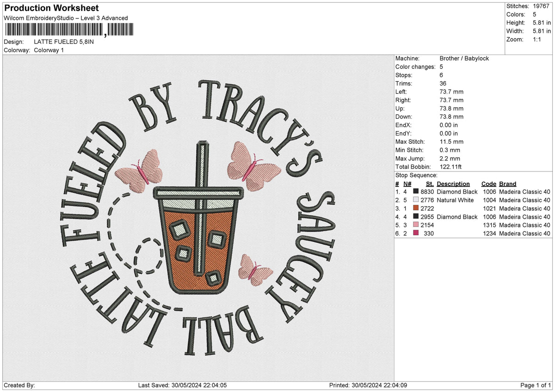Viewport: 555px width, 392px height.
Task: Click the 'Printed: 30/05/2024 22:04:09' footer text
Action: click(x=368, y=386)
